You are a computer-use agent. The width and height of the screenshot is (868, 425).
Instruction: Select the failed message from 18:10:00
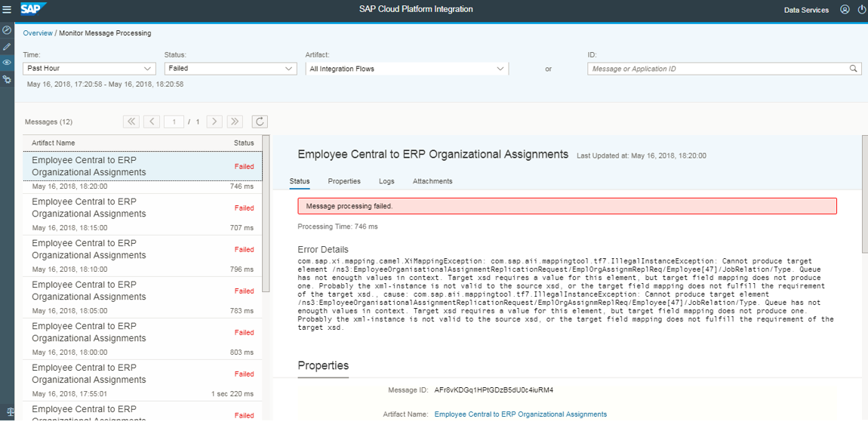[x=142, y=255]
